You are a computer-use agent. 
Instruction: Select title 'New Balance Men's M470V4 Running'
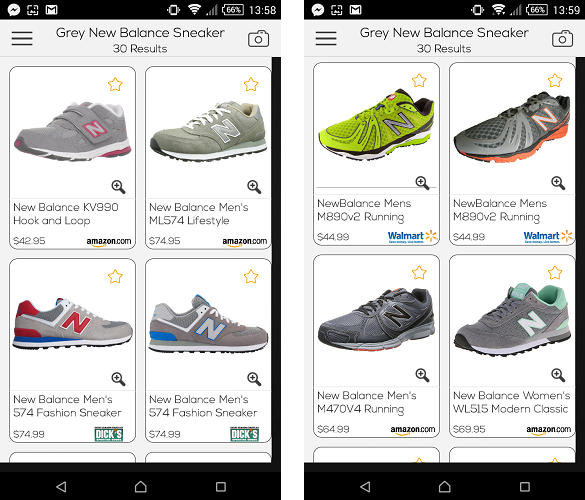(x=366, y=402)
